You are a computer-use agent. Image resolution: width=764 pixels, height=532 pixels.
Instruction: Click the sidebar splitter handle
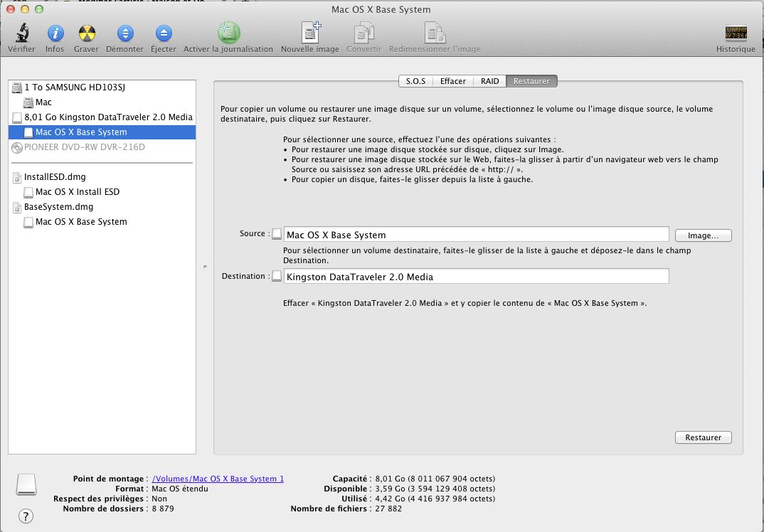(x=205, y=267)
